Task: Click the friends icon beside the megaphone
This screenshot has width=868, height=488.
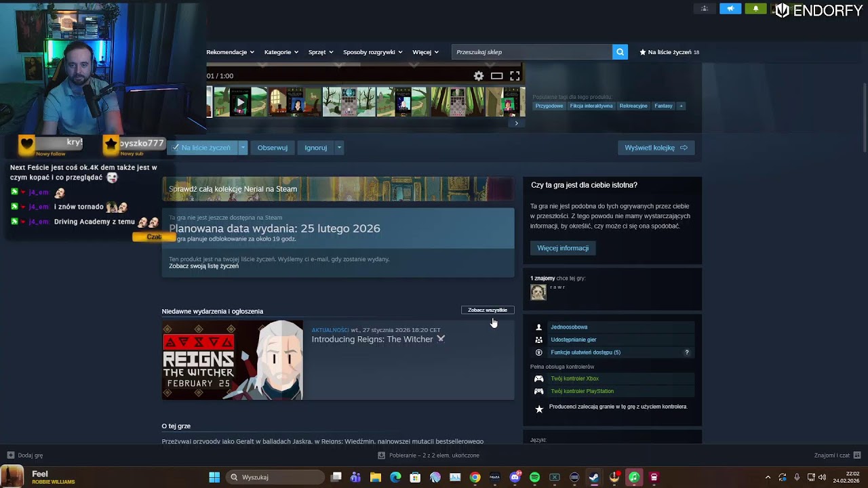Action: tap(705, 9)
